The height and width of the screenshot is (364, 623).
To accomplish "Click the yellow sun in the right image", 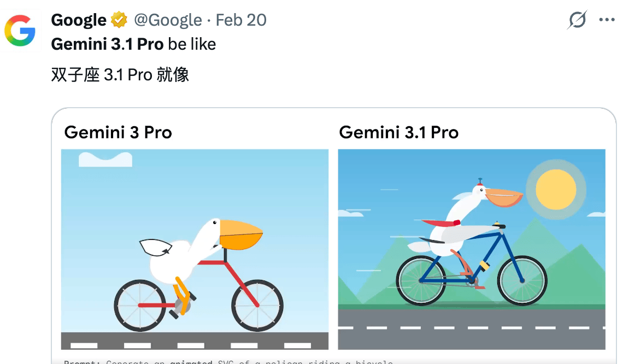I will point(556,190).
